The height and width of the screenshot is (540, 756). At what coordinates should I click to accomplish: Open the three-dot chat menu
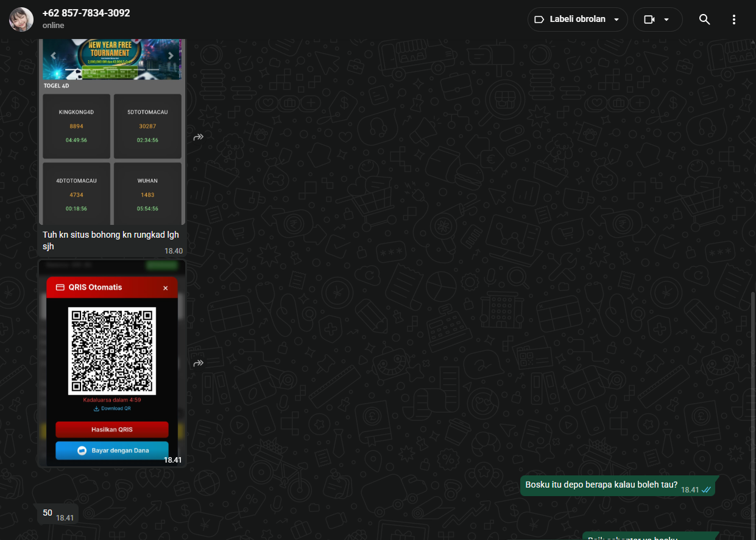coord(733,20)
